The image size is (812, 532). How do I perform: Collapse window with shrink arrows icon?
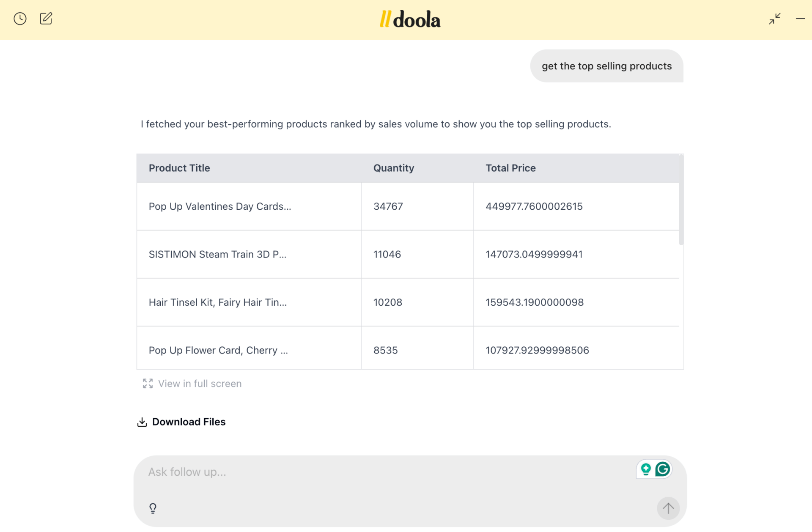(x=774, y=19)
